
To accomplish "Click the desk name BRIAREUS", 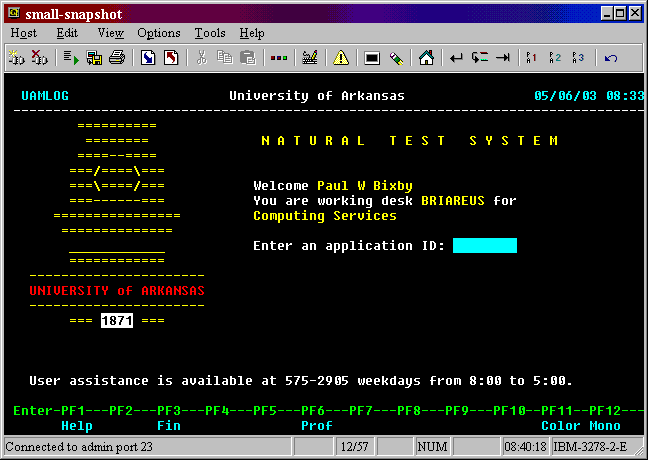I will point(453,201).
